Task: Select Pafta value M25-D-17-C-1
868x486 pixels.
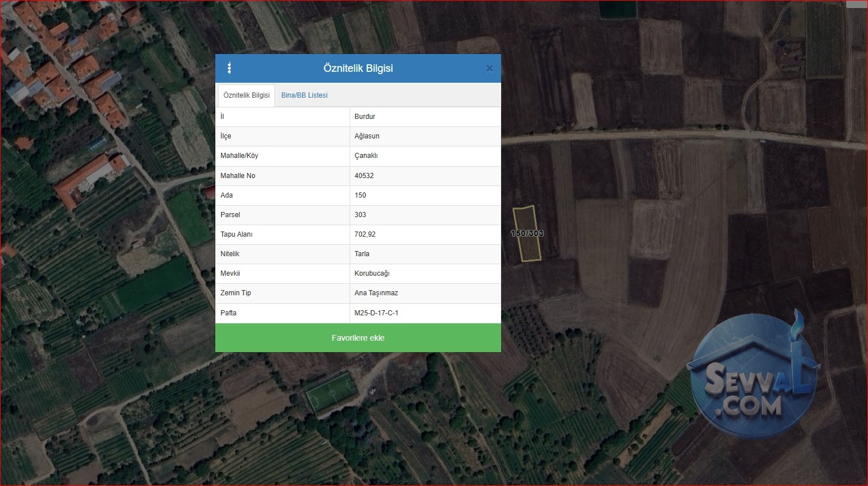Action: pos(376,313)
